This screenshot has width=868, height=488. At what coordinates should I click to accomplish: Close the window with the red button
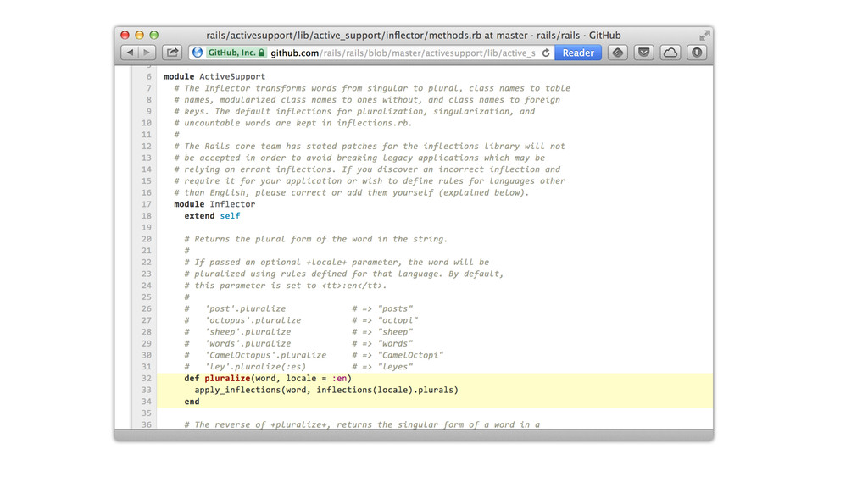(125, 35)
